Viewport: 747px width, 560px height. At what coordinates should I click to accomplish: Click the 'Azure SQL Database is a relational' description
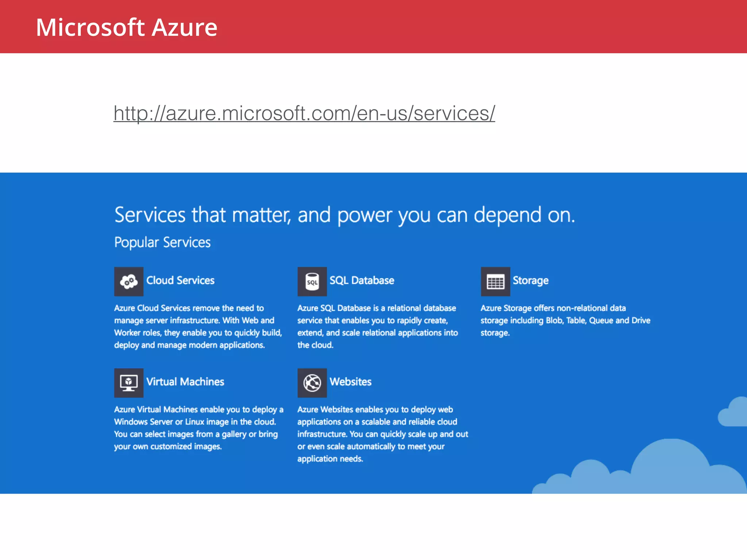click(378, 327)
